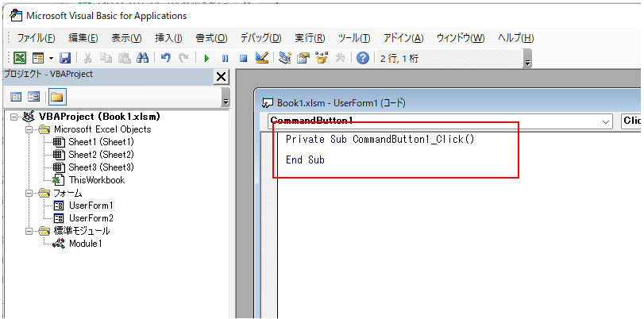Open the ヘルプ(H) menu
The width and height of the screenshot is (644, 319).
[515, 38]
